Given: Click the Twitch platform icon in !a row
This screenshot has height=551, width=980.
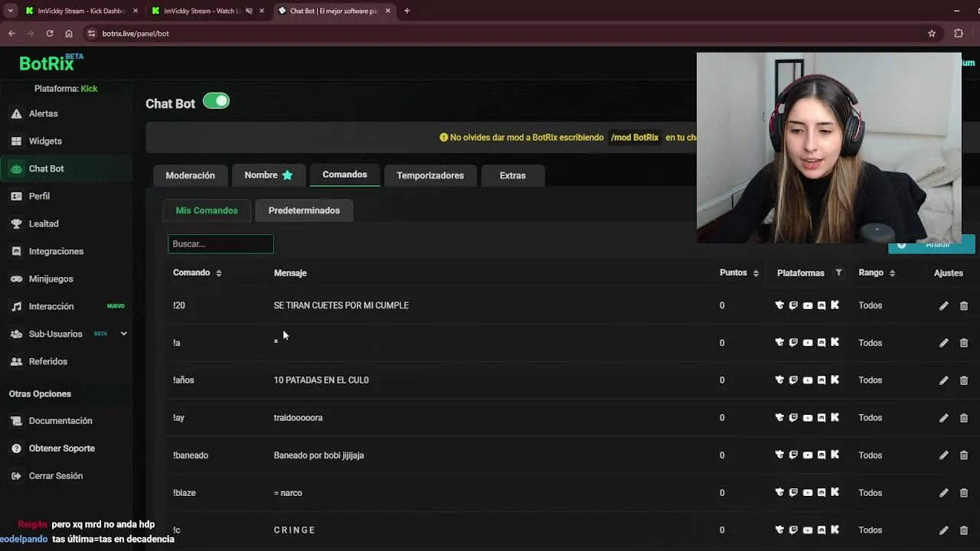Looking at the screenshot, I should (793, 343).
